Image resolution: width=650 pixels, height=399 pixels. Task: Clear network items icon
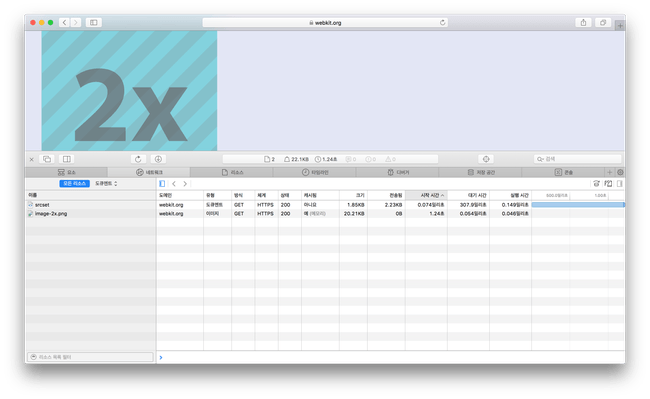click(x=608, y=184)
